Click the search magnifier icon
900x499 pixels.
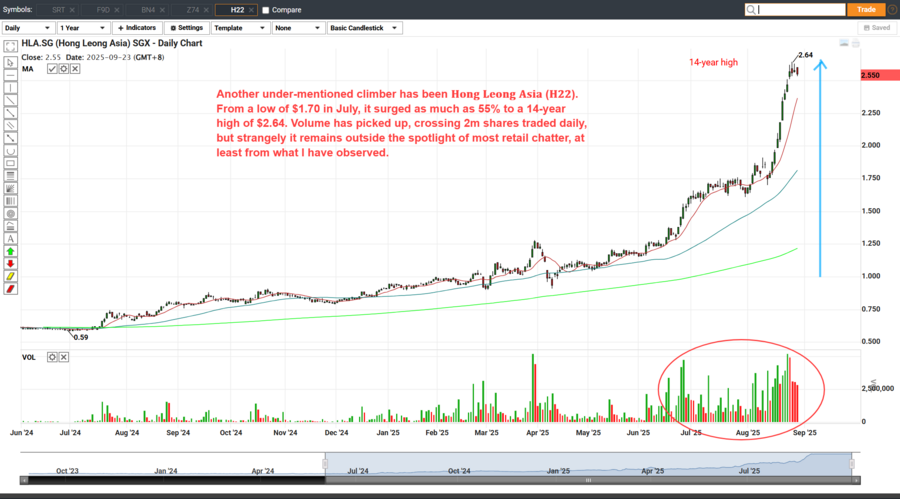751,10
